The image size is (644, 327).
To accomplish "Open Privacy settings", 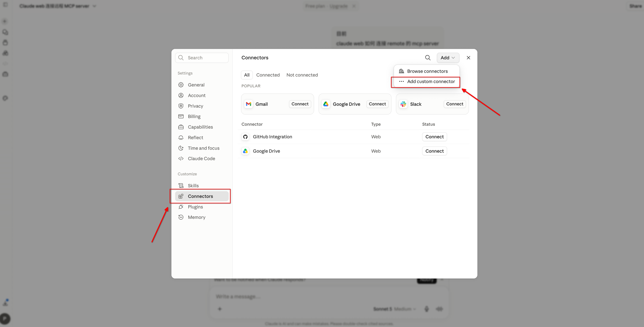I will point(202,106).
